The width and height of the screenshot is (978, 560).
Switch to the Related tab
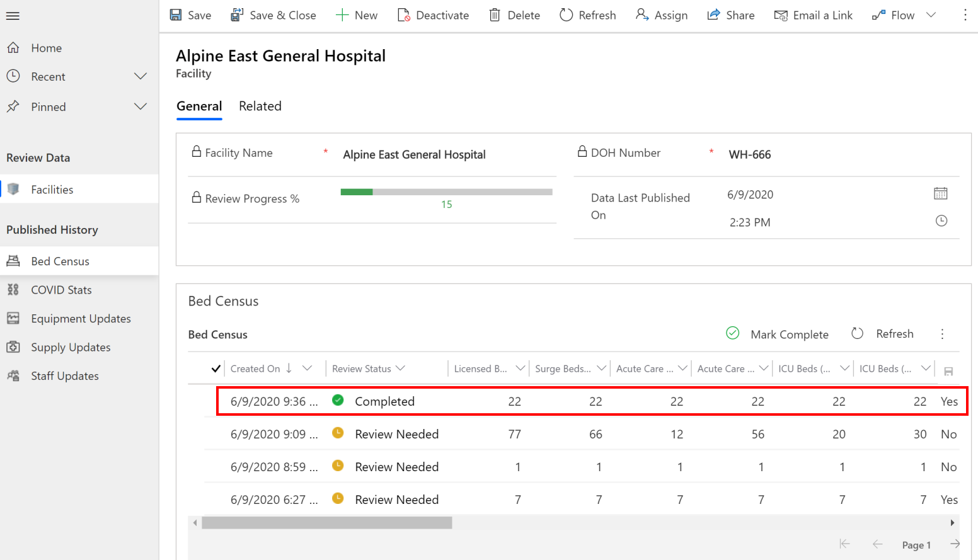pyautogui.click(x=260, y=106)
